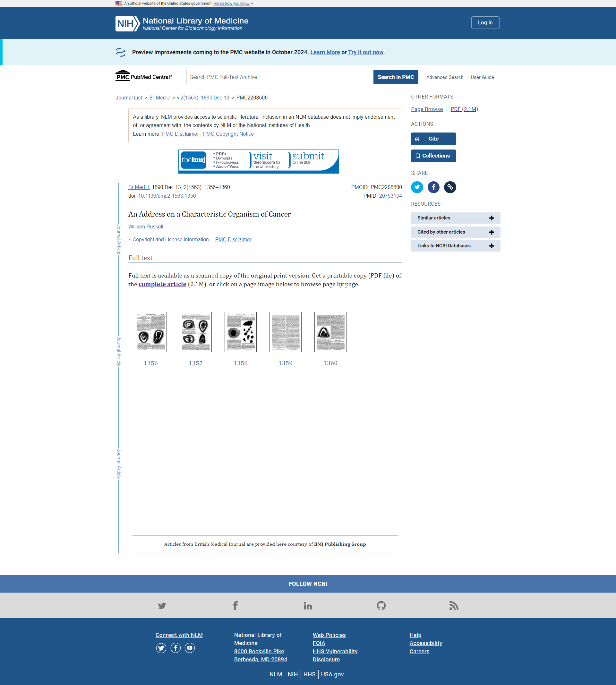Image resolution: width=616 pixels, height=685 pixels.
Task: Open NCBI Twitter in Follow NCBI bar
Action: click(x=162, y=605)
